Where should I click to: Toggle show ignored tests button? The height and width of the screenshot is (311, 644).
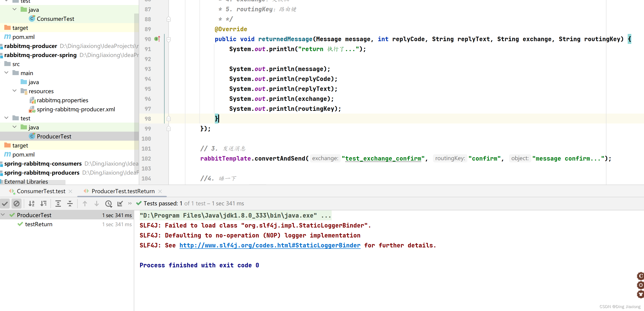pyautogui.click(x=17, y=204)
